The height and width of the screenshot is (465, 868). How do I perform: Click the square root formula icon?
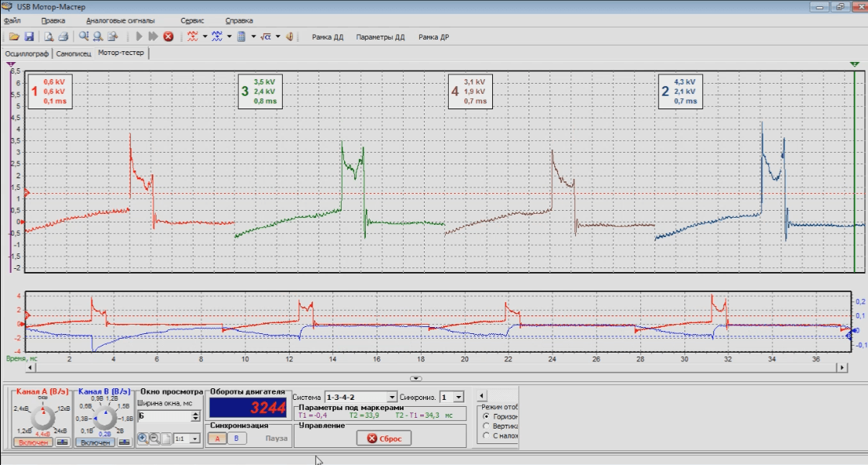(265, 36)
